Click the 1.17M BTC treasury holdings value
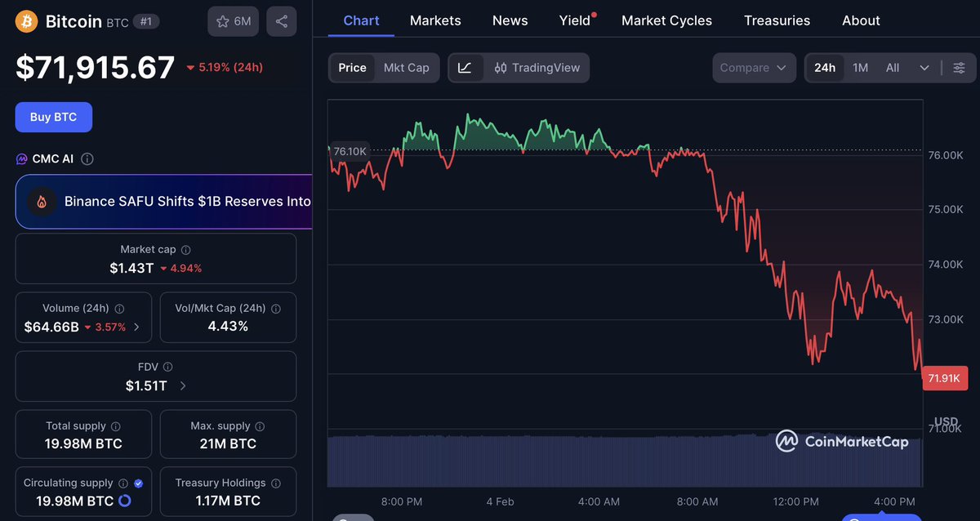The width and height of the screenshot is (980, 521). coord(228,501)
